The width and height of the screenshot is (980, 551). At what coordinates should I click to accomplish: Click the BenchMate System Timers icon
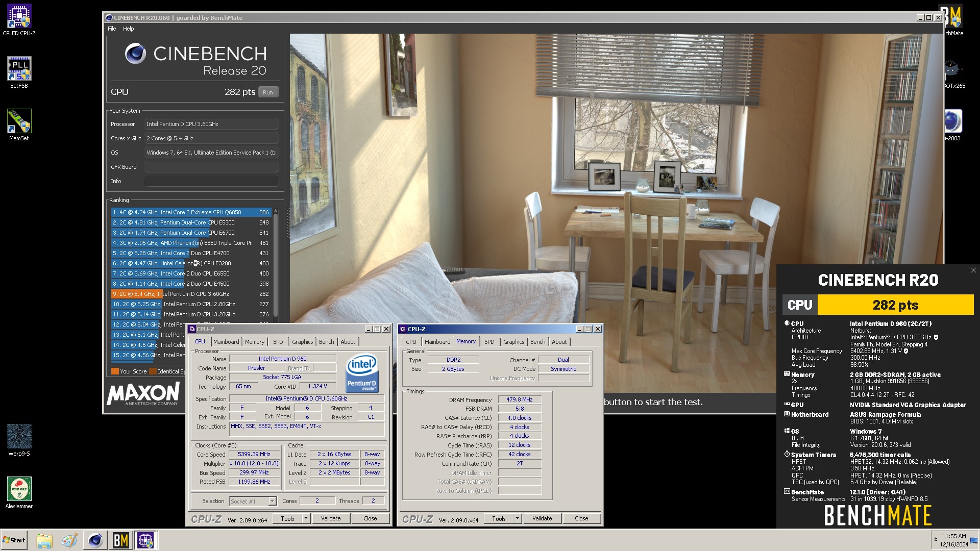click(787, 454)
